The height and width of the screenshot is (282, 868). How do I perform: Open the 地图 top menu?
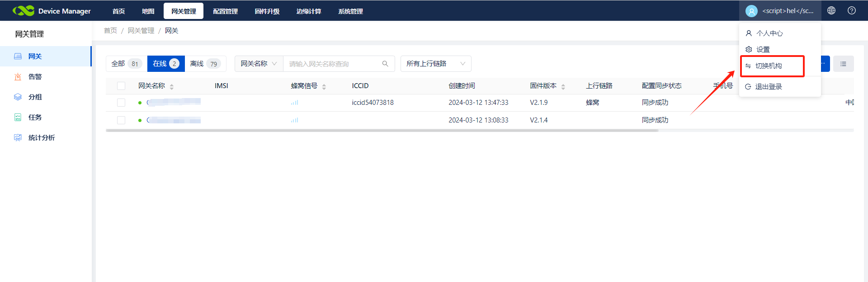coord(148,11)
